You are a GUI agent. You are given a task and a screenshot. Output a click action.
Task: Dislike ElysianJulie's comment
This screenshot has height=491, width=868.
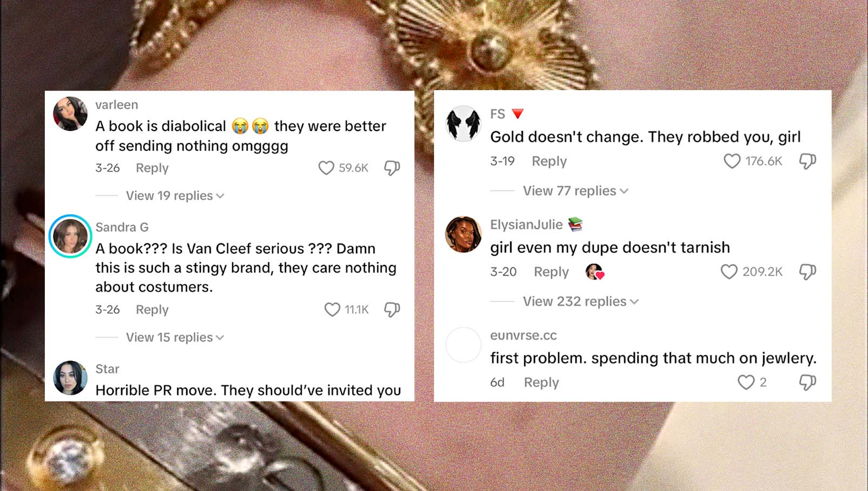808,271
